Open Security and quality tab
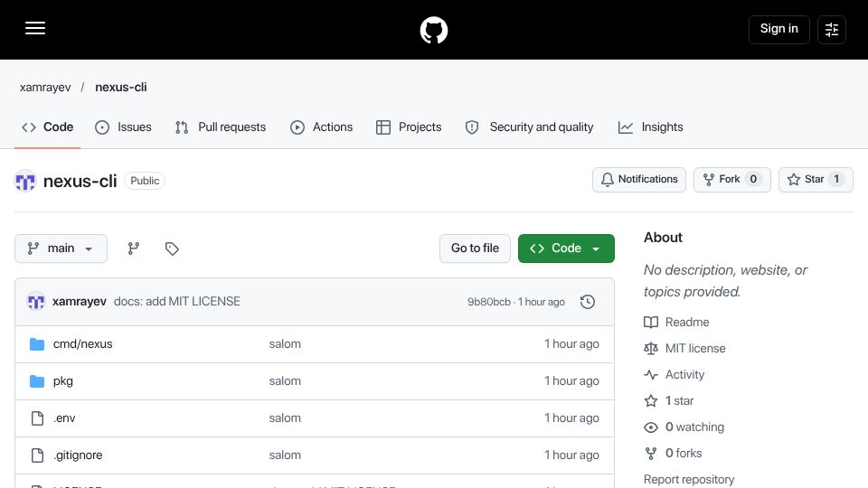868x488 pixels. [x=529, y=127]
